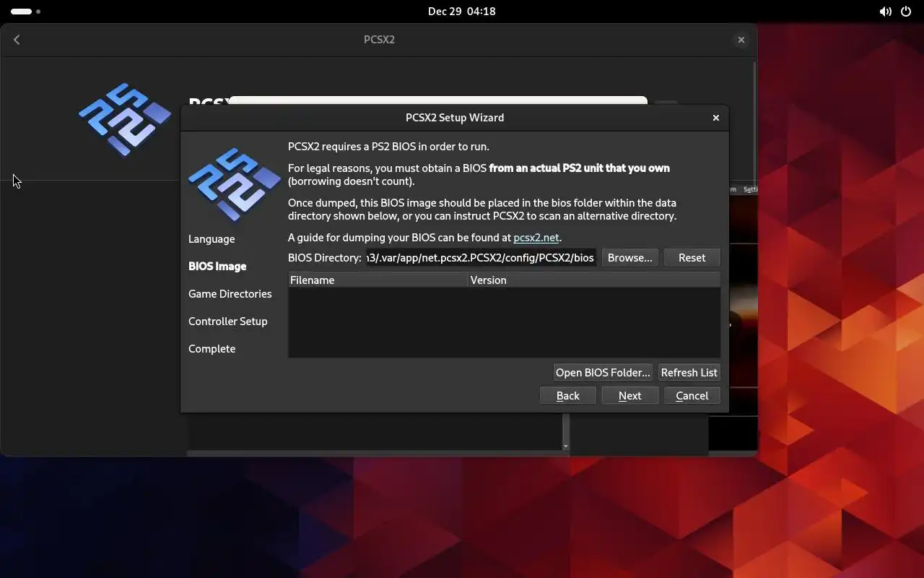The height and width of the screenshot is (578, 924).
Task: Open the pcsx2.net link
Action: (x=536, y=238)
